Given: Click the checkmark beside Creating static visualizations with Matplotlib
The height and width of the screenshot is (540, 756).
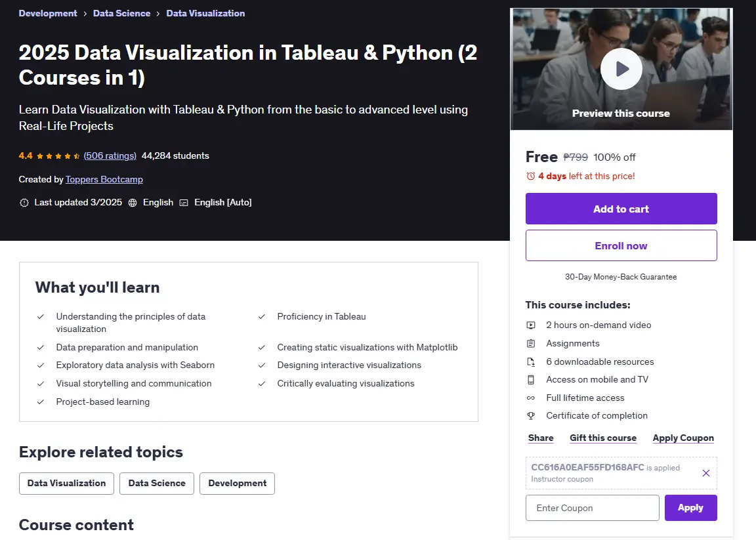Looking at the screenshot, I should (x=262, y=348).
